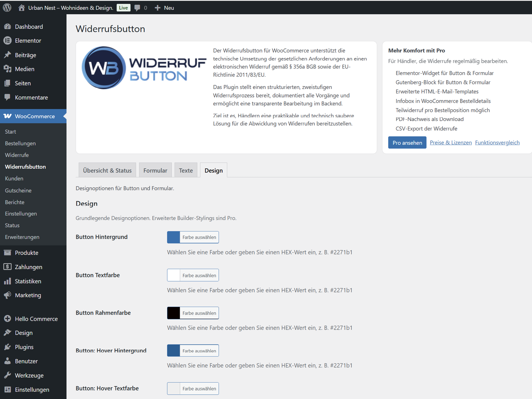Click Farbe auswählen for Button Hintergrund
Viewport: 532px width, 399px height.
(199, 237)
